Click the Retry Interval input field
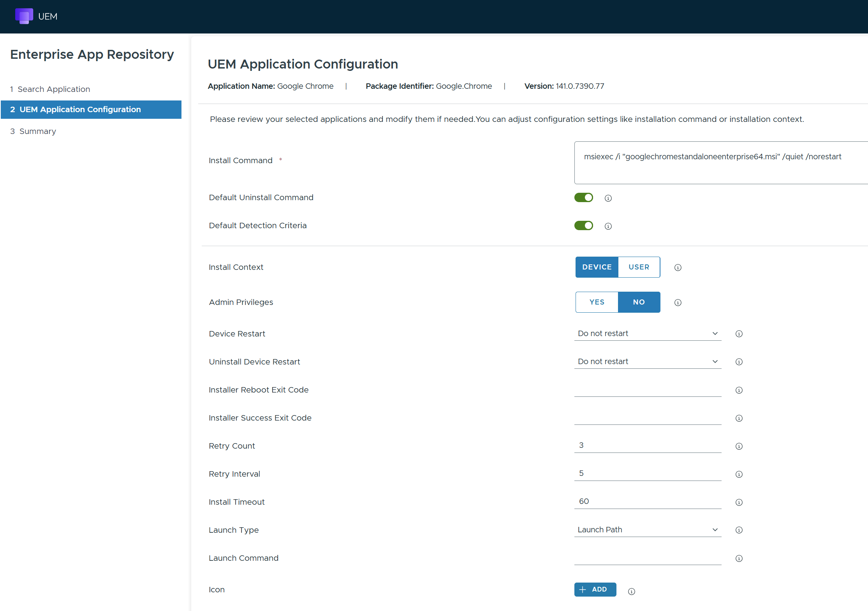Viewport: 868px width, 611px height. pyautogui.click(x=648, y=473)
